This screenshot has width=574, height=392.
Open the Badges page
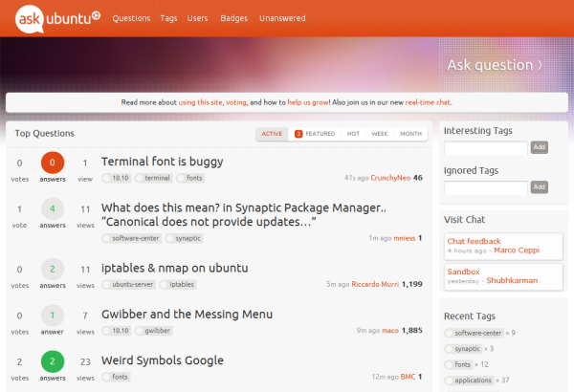coord(234,18)
